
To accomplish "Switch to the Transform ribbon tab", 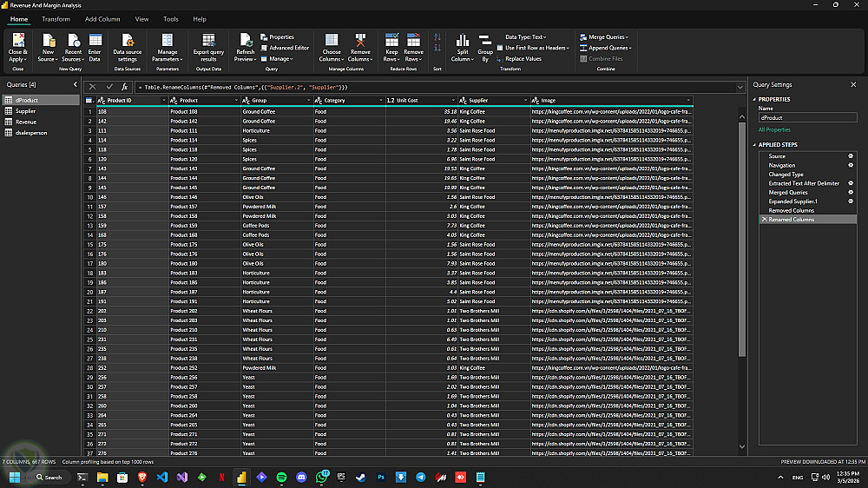I will tap(56, 18).
